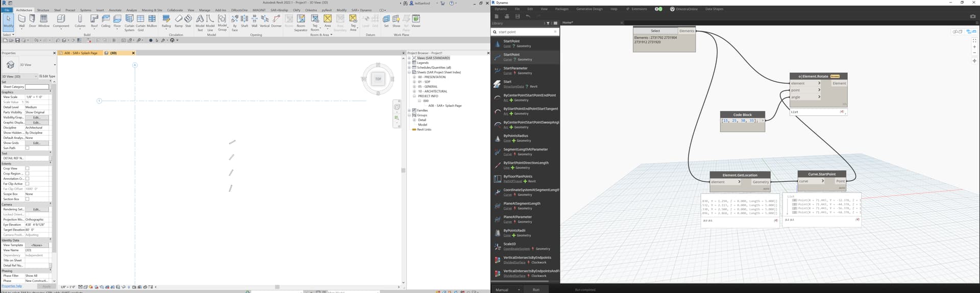The height and width of the screenshot is (293, 980).
Task: Click the Set work plane tool
Action: (x=386, y=21)
